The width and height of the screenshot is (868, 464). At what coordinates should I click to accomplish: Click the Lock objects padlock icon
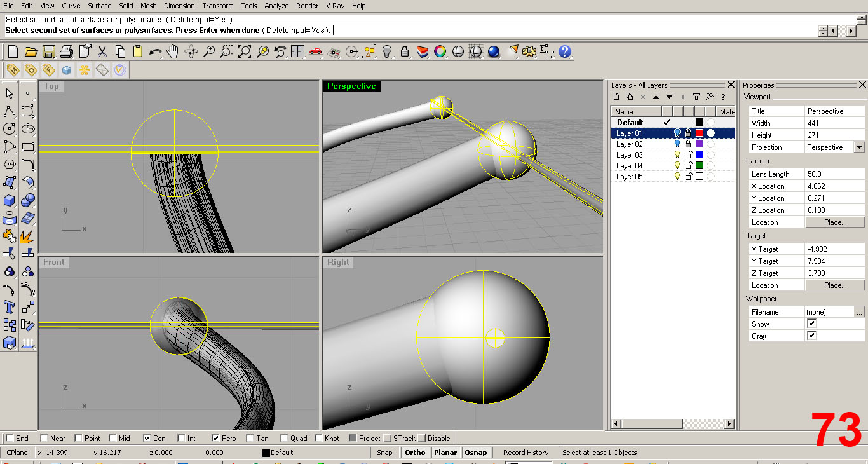pos(404,51)
